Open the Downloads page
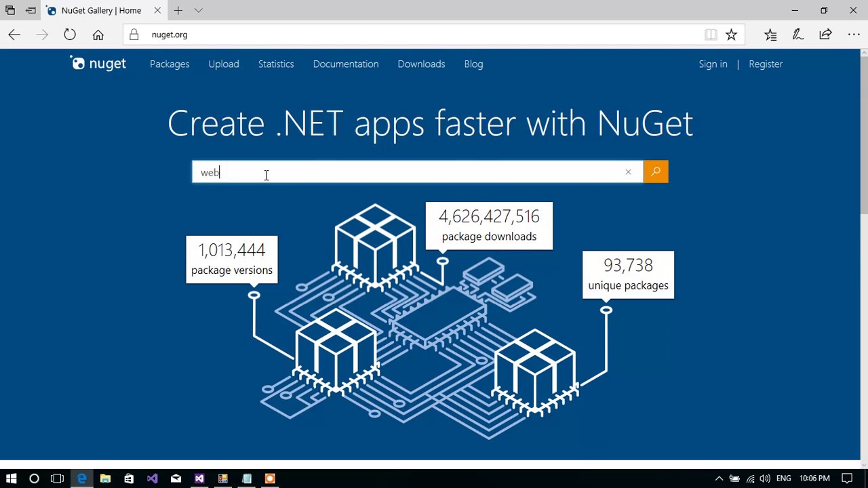The height and width of the screenshot is (488, 868). coord(421,64)
